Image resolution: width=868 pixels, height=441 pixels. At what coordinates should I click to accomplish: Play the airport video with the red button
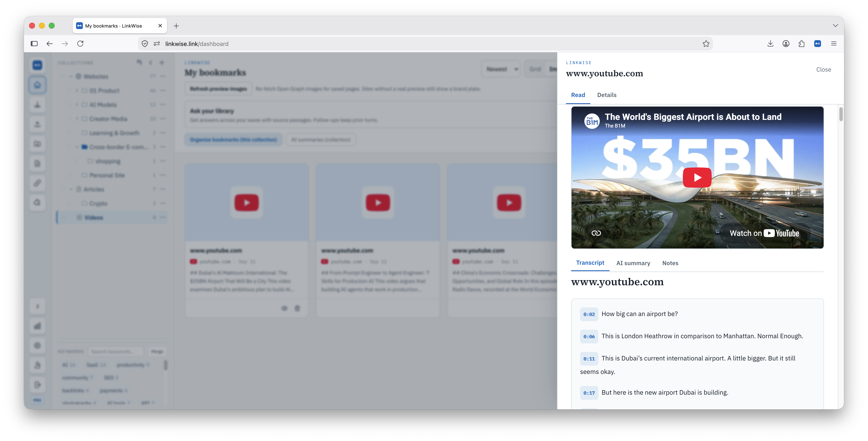pyautogui.click(x=697, y=177)
